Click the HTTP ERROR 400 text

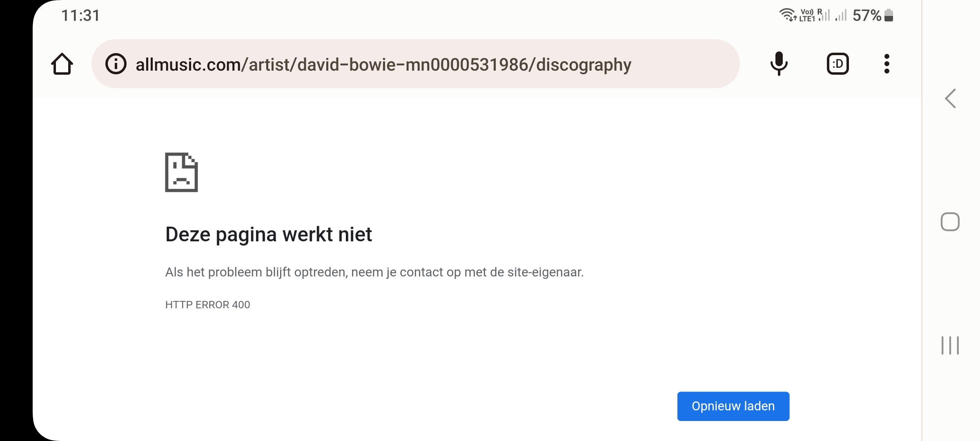coord(207,305)
